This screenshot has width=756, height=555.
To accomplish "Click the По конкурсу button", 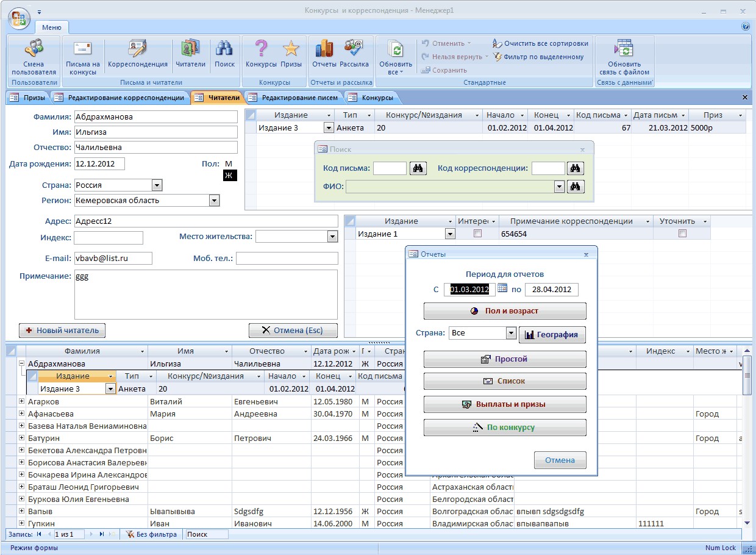I will (505, 428).
